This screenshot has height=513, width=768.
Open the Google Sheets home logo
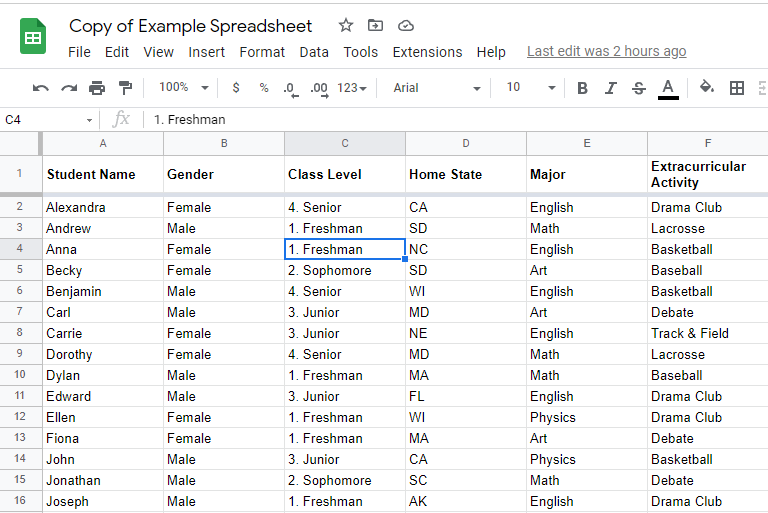pos(33,37)
